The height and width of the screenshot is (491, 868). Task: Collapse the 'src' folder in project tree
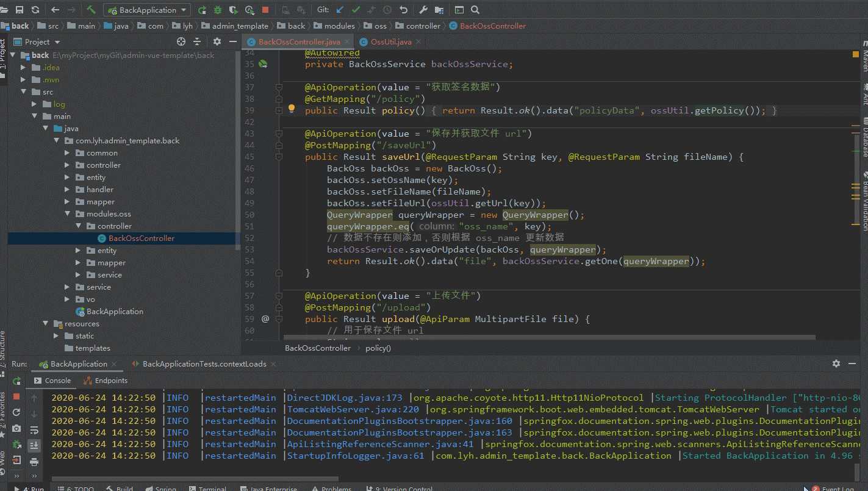24,92
